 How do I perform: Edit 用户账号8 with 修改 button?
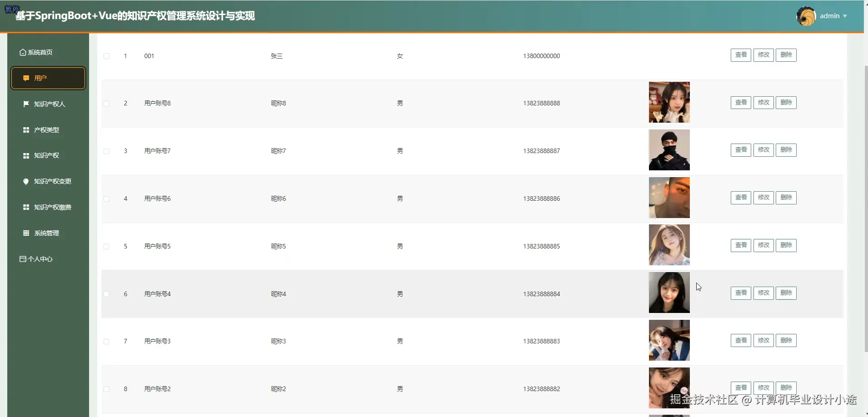point(763,103)
